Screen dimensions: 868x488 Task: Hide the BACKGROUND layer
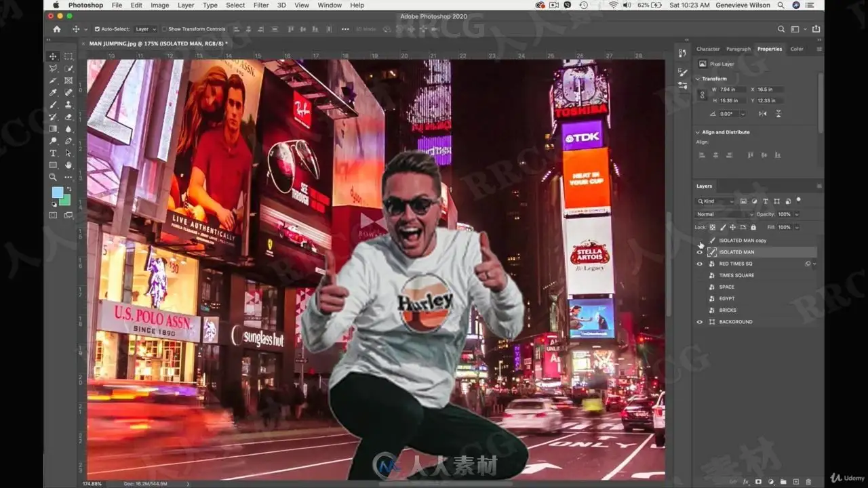coord(700,322)
